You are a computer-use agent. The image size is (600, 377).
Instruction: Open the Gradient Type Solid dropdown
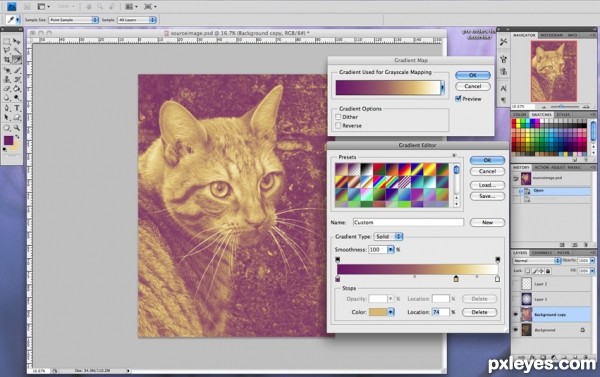388,237
